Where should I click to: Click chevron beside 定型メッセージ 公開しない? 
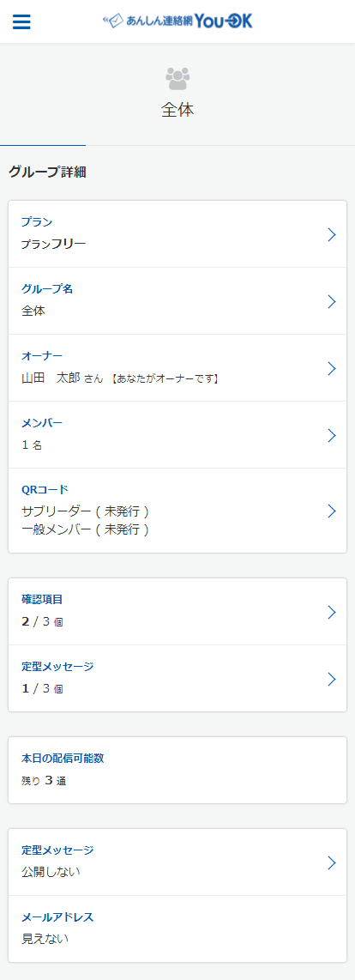[x=332, y=862]
